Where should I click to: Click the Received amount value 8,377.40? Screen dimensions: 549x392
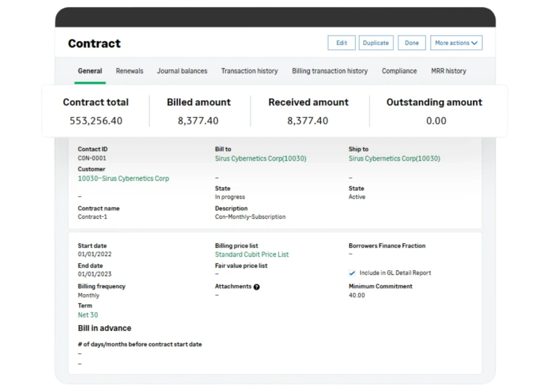point(308,121)
